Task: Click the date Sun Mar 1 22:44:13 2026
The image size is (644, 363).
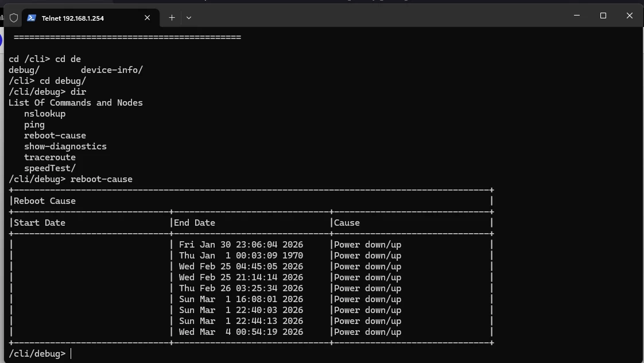Action: (240, 320)
